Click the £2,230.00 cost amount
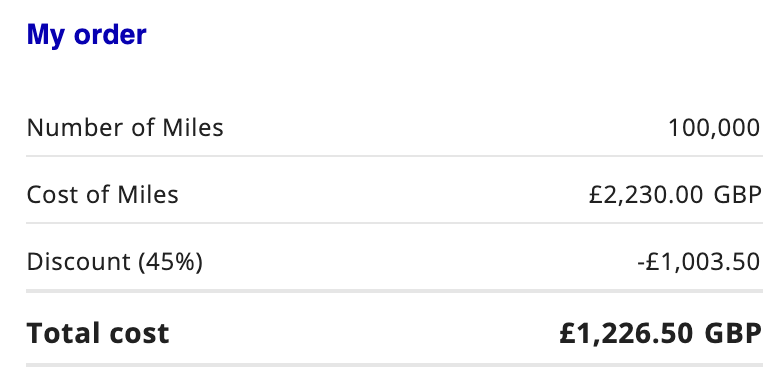Viewport: 784px width, 376px height. pos(646,195)
